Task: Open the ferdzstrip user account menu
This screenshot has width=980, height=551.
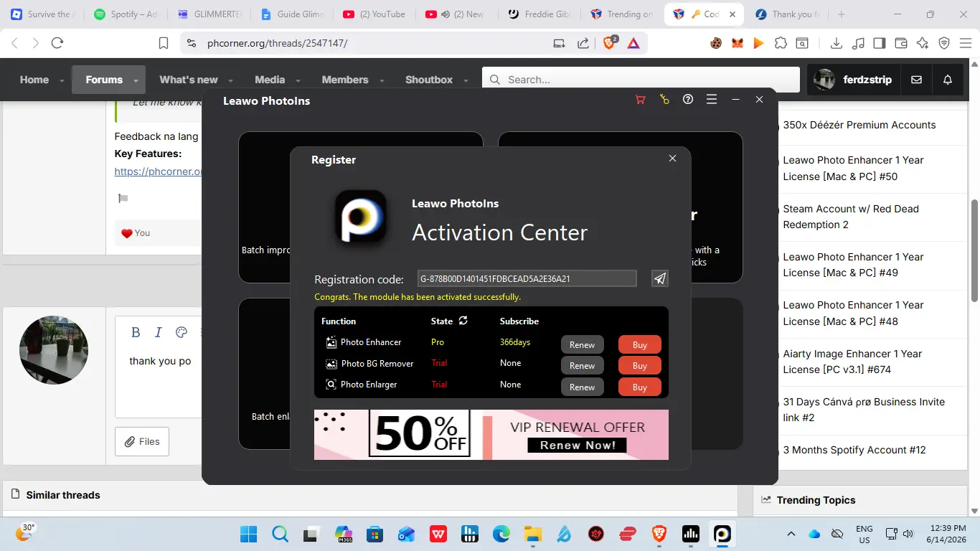Action: (x=853, y=80)
